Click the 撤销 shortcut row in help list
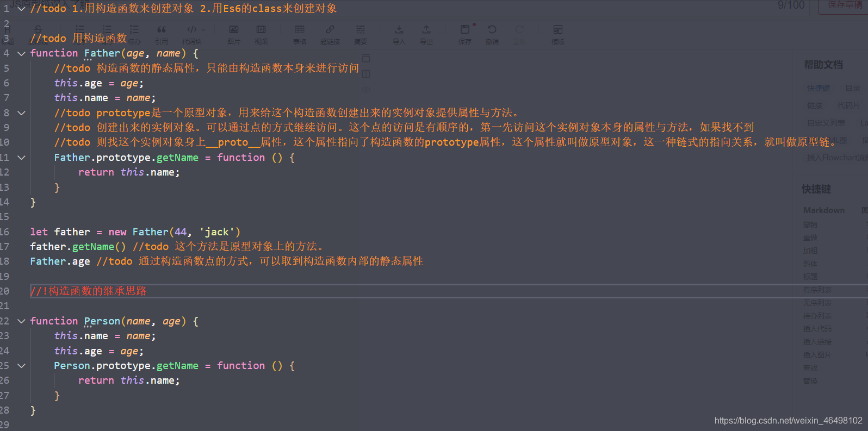Image resolution: width=868 pixels, height=431 pixels. (x=810, y=224)
